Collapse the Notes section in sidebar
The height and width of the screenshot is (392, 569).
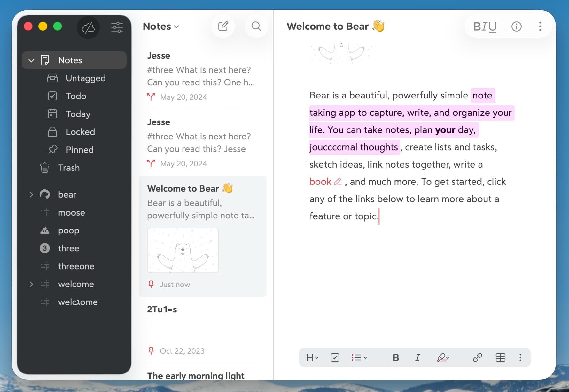[x=31, y=60]
